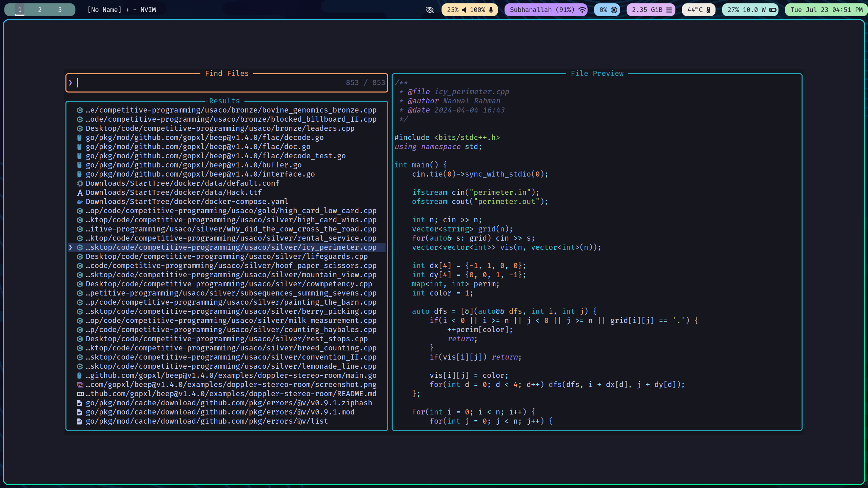Click the 2.35 GiB memory module
The width and height of the screenshot is (868, 488).
coord(651,10)
